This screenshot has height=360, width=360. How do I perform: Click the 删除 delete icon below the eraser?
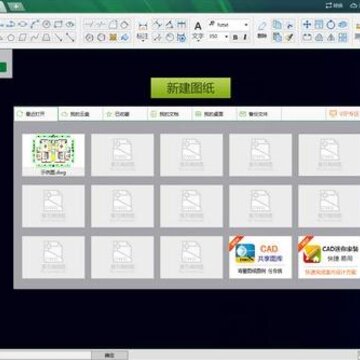click(x=262, y=36)
